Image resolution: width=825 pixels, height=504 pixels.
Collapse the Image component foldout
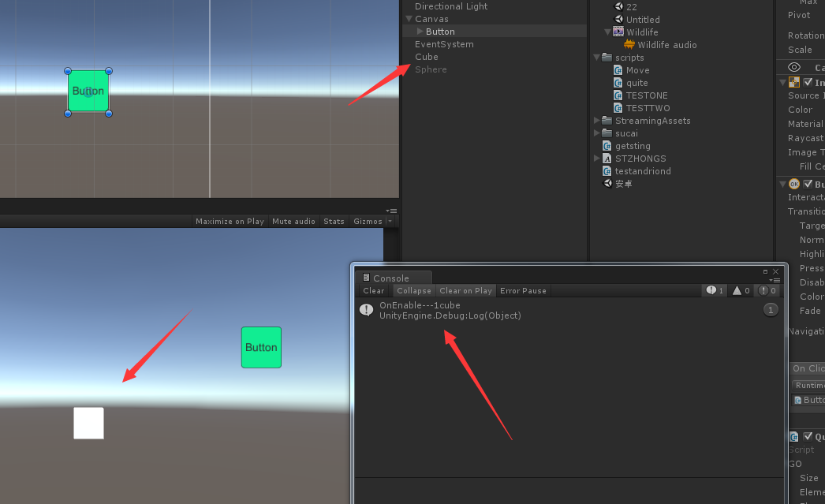point(783,83)
